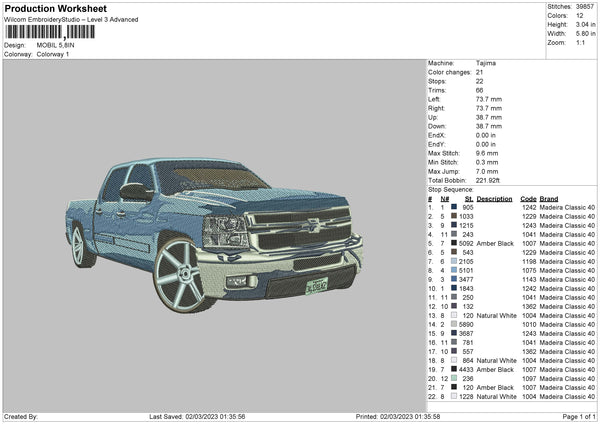Viewport: 600px width, 424px height.
Task: Click the Natural White swatch in stop 13
Action: coord(454,315)
